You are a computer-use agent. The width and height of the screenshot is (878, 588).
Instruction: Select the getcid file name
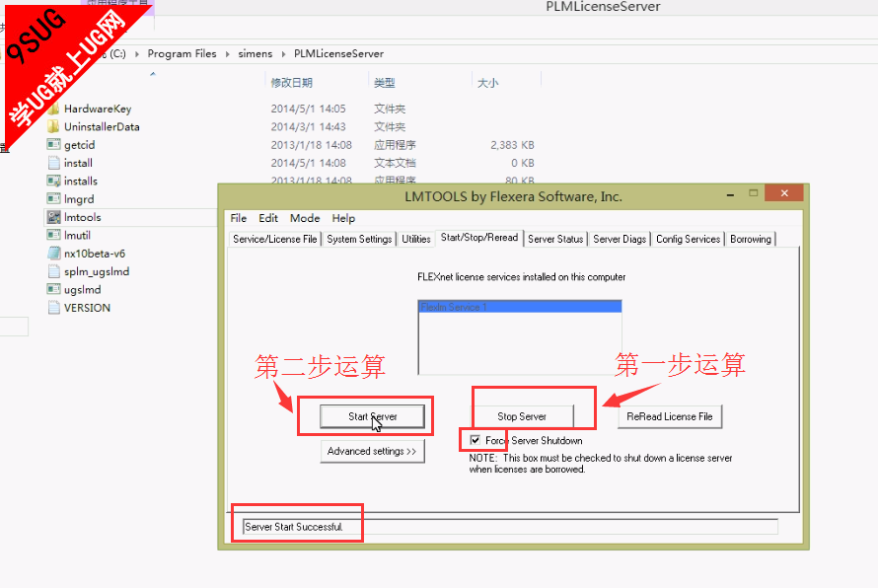[80, 144]
